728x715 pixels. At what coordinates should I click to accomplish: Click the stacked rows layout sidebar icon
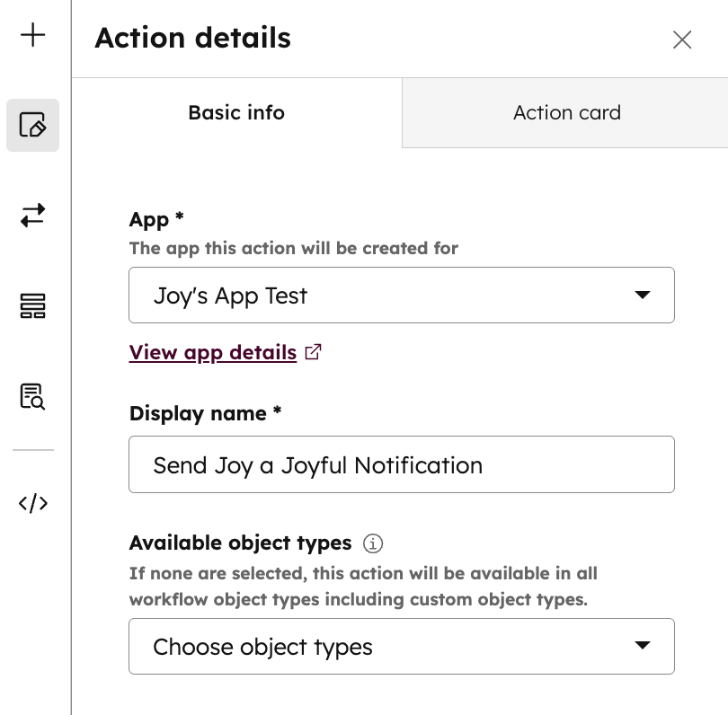coord(33,306)
